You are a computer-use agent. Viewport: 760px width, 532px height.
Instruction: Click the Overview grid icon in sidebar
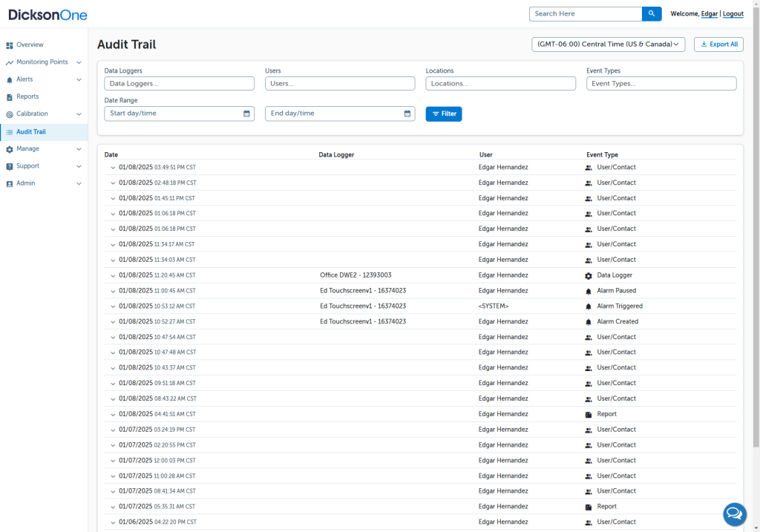pos(10,45)
